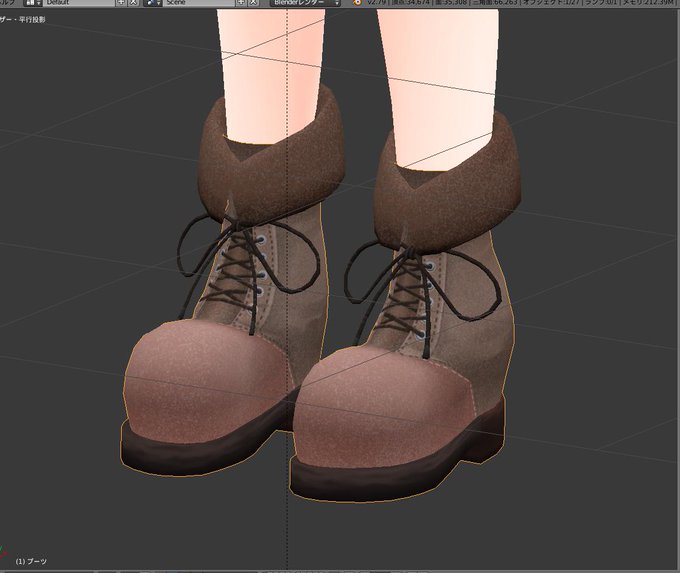Viewport: 680px width, 573px height.
Task: Delete the Default screen layout with X
Action: coord(134,2)
